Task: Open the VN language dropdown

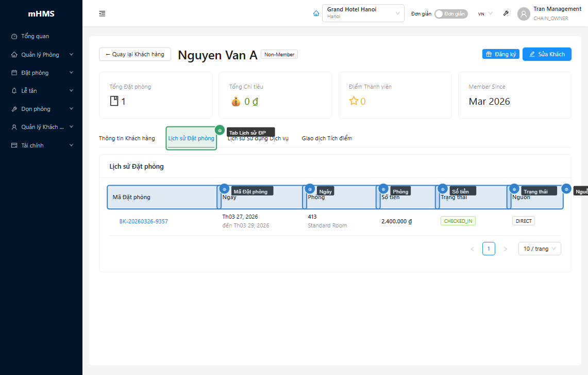Action: point(484,13)
